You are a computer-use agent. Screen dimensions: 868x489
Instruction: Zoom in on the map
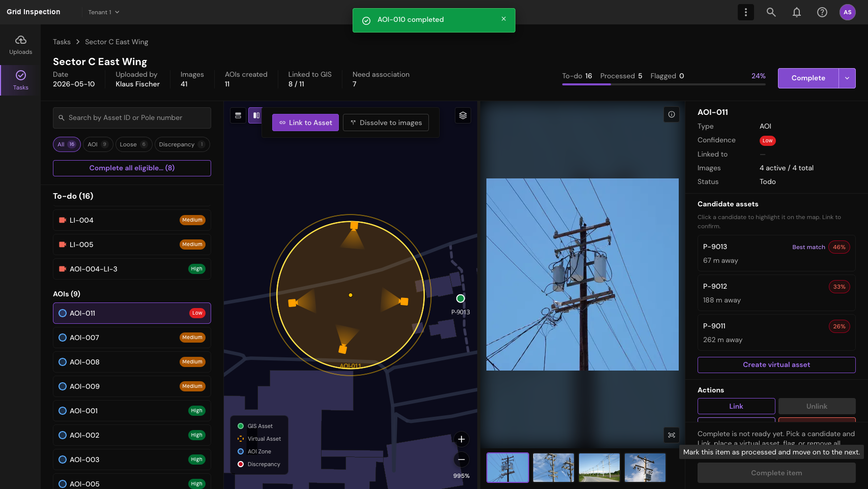pyautogui.click(x=461, y=439)
